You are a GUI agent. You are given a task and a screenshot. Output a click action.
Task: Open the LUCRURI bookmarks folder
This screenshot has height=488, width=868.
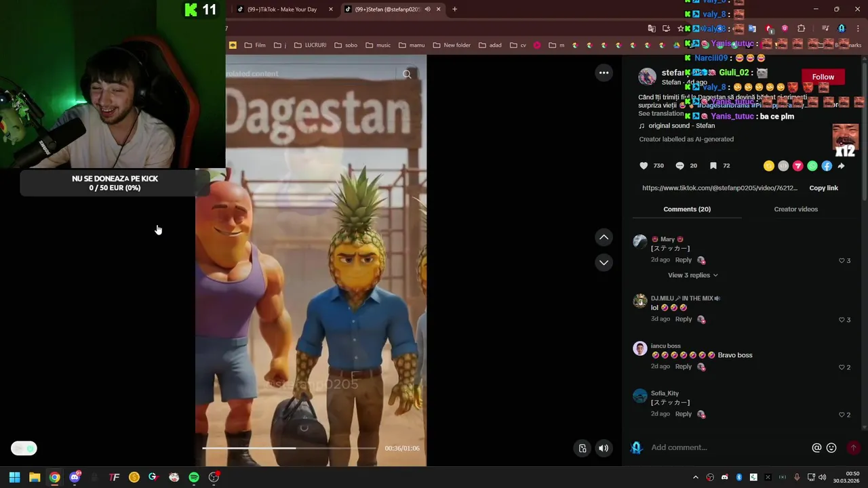pyautogui.click(x=310, y=45)
